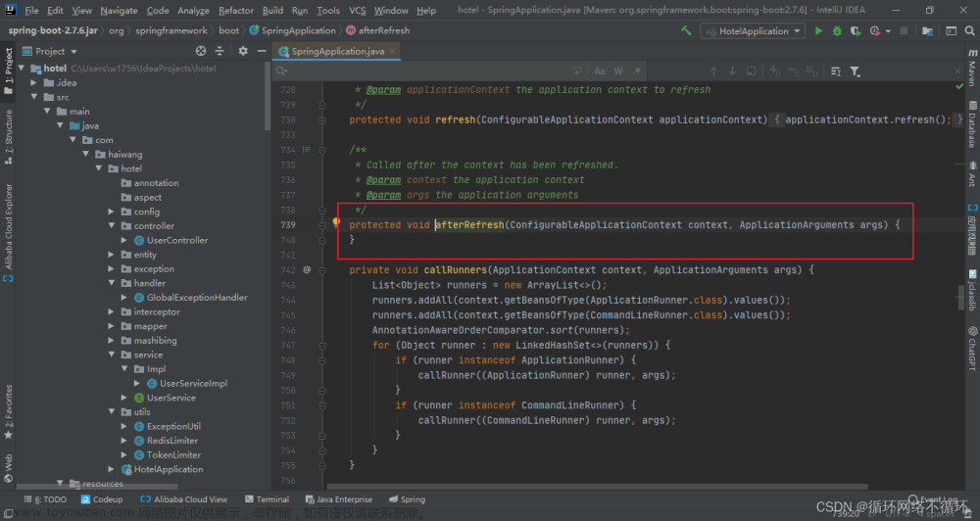Click the Locate/Scroll from source target icon
Image resolution: width=980 pixels, height=521 pixels.
(x=201, y=51)
